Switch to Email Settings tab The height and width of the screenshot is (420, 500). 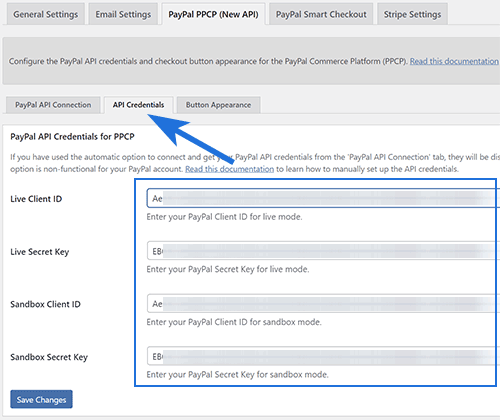pyautogui.click(x=123, y=14)
